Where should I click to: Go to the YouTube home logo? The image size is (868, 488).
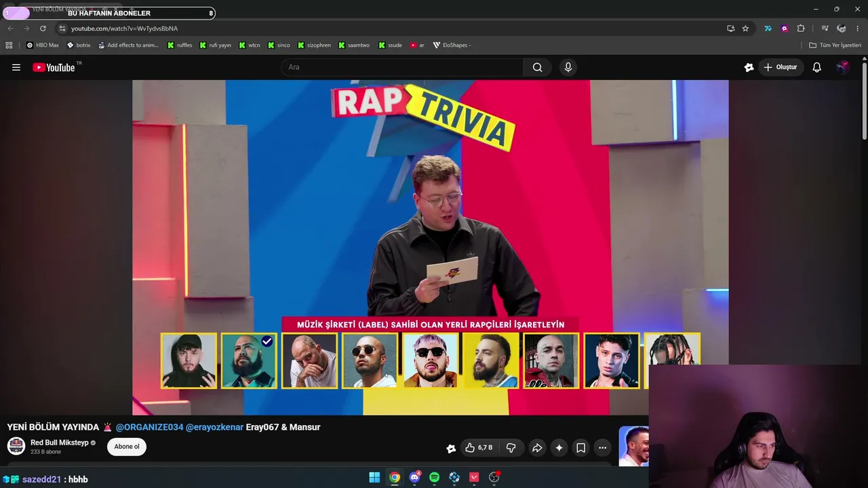click(x=54, y=67)
